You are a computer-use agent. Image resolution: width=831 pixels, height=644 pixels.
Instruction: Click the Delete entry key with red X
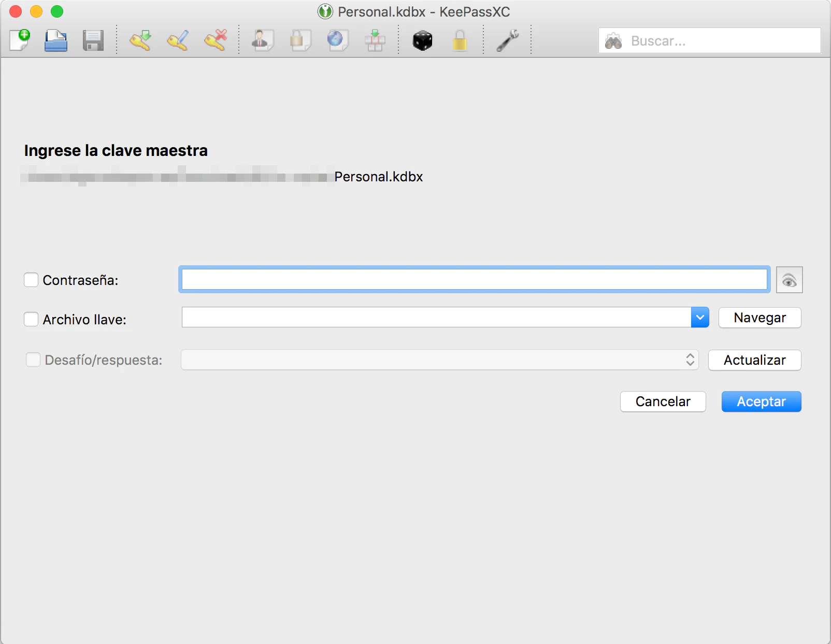216,40
